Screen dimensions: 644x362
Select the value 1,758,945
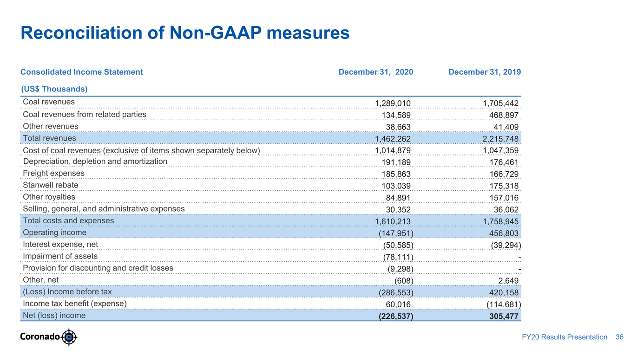tap(501, 221)
